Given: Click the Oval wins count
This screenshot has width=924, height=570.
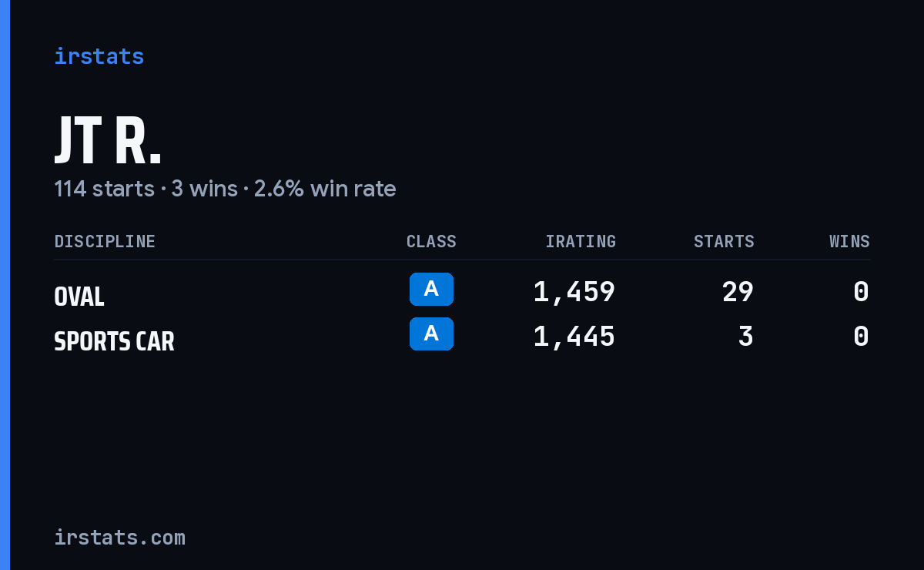Looking at the screenshot, I should pyautogui.click(x=862, y=292).
